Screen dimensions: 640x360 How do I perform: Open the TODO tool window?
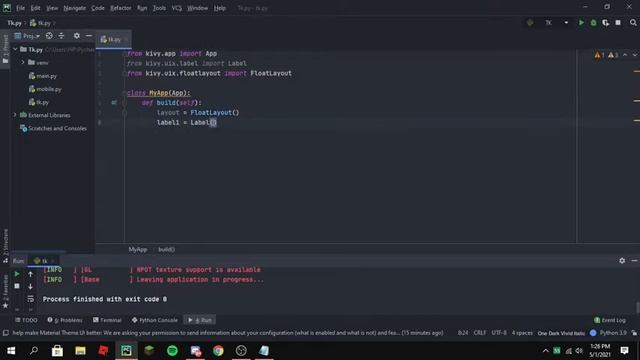coord(26,320)
